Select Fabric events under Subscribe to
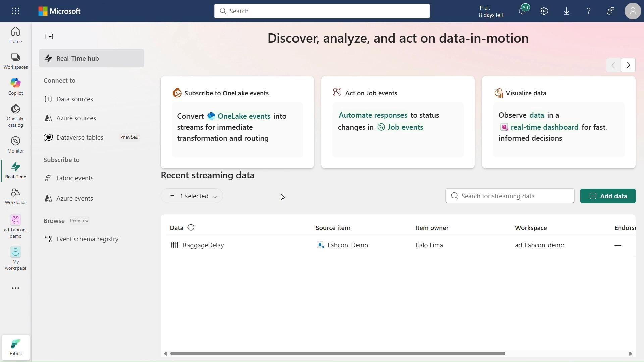Image resolution: width=644 pixels, height=362 pixels. 75,178
